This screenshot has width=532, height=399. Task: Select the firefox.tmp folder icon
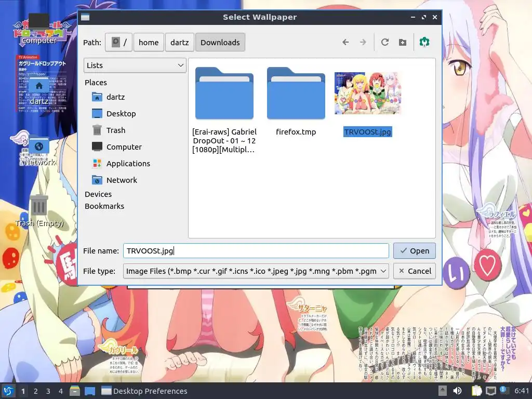click(x=296, y=94)
